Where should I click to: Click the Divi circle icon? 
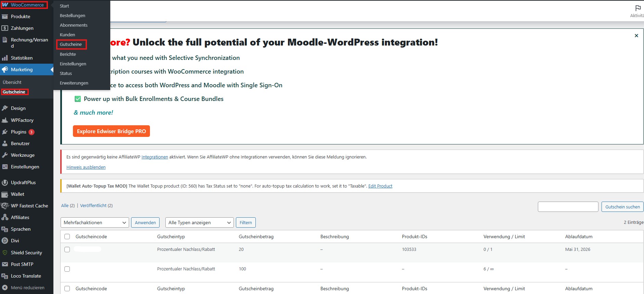[x=5, y=241]
